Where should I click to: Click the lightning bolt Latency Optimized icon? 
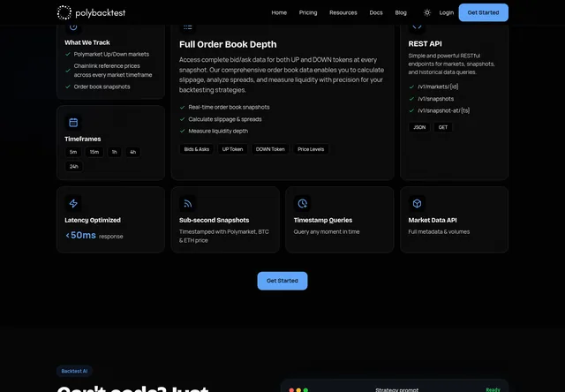point(73,204)
